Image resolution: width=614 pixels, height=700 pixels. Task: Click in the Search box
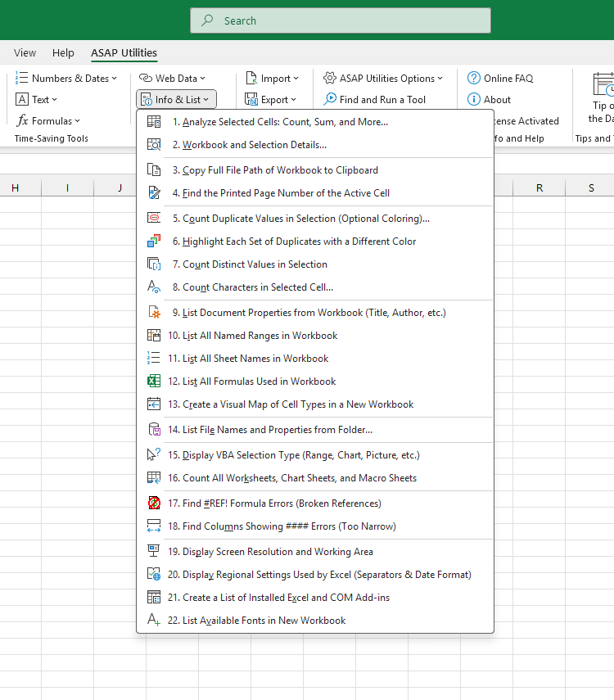[x=340, y=20]
